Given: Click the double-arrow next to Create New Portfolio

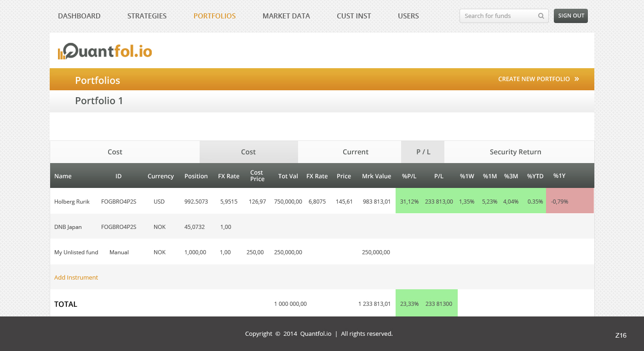Looking at the screenshot, I should pyautogui.click(x=577, y=79).
